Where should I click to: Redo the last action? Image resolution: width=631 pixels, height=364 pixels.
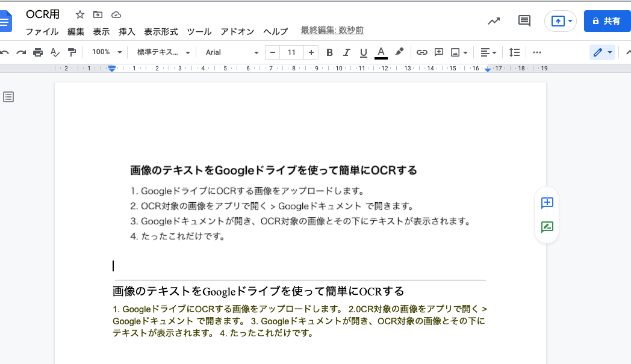click(x=21, y=52)
